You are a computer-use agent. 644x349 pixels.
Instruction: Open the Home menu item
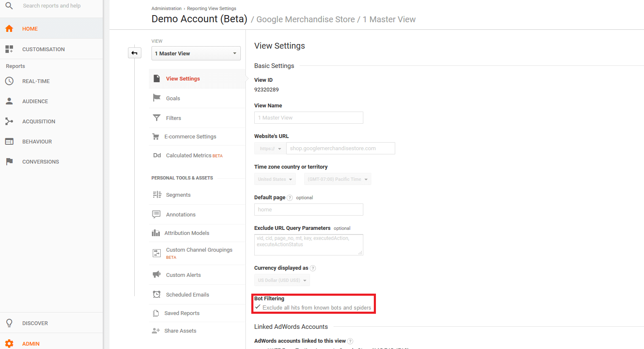click(x=51, y=29)
